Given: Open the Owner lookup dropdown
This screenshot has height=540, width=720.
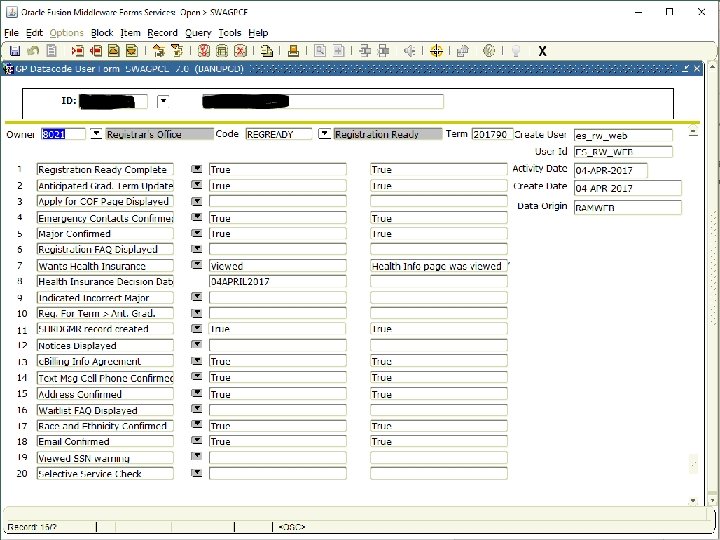Looking at the screenshot, I should tap(96, 134).
